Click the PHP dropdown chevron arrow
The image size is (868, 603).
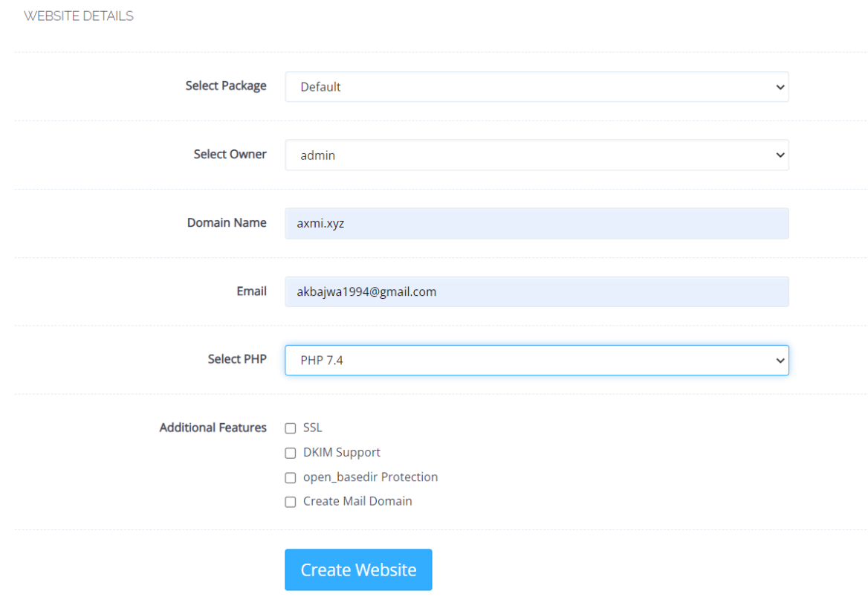pos(780,360)
